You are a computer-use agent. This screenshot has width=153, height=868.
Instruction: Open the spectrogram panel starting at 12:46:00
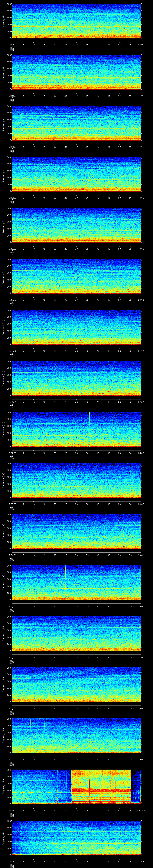pyautogui.click(x=76, y=123)
